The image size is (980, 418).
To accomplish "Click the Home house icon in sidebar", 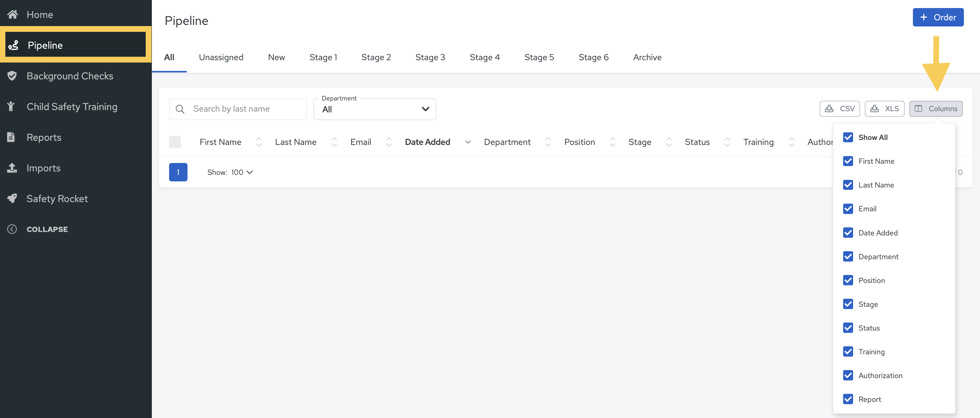I will pyautogui.click(x=13, y=15).
